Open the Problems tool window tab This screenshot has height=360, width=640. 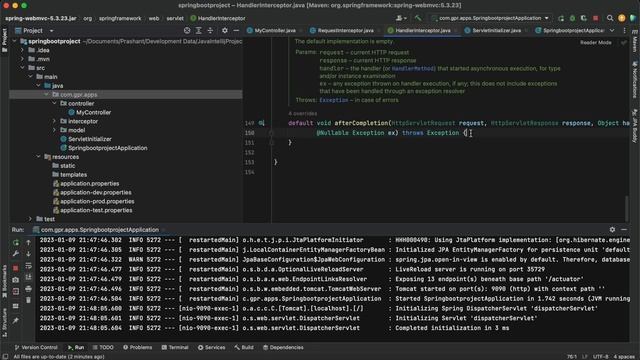tap(138, 347)
